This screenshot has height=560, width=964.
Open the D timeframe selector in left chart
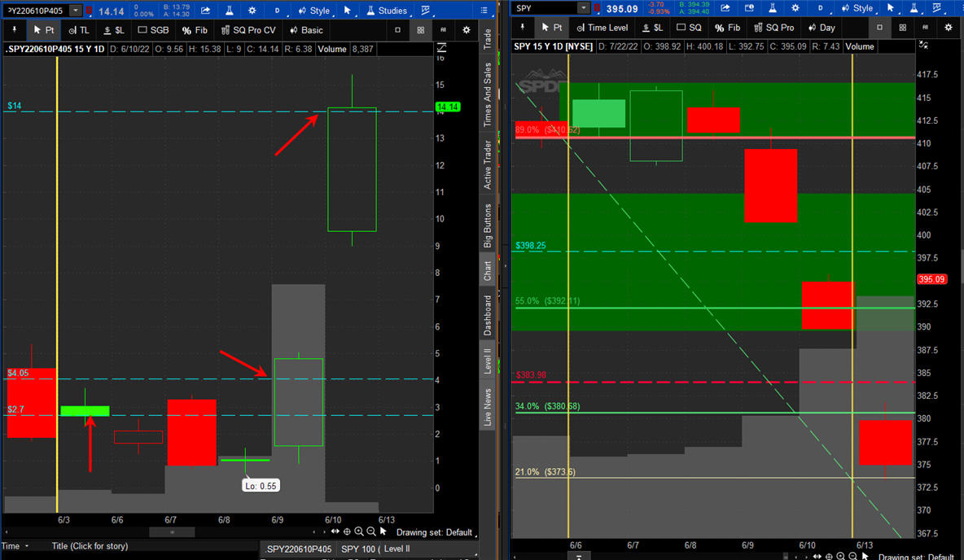pyautogui.click(x=278, y=11)
